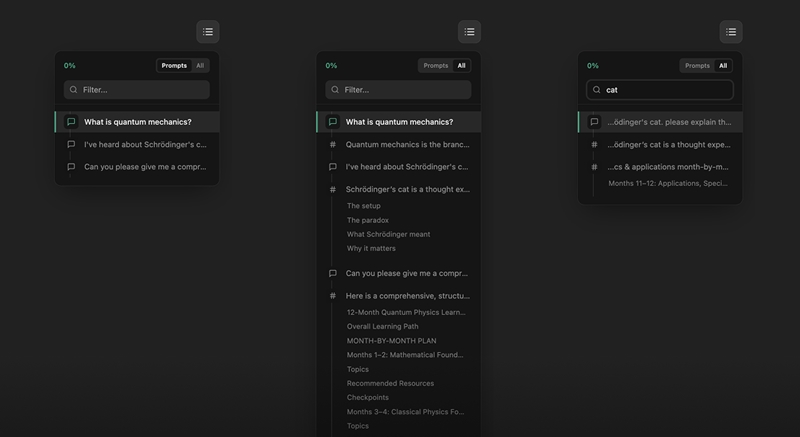Open '...ödinger's cat. please explain th...' result
Image resolution: width=800 pixels, height=437 pixels.
pyautogui.click(x=661, y=122)
